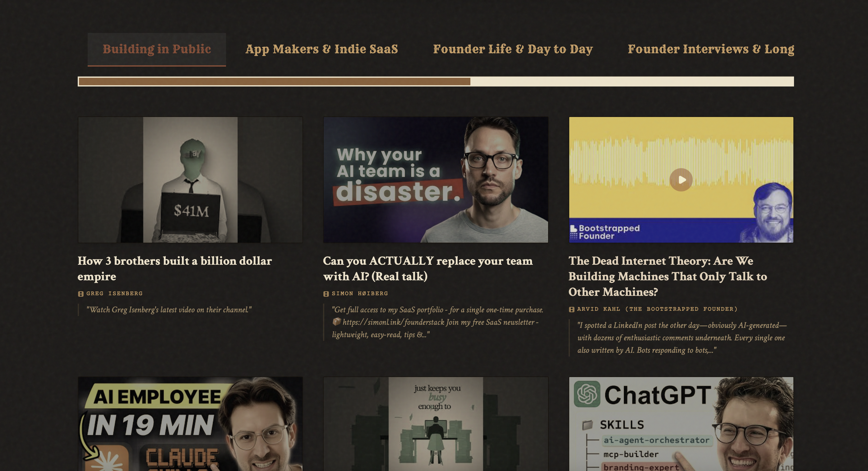
Task: Click Simon Høiberg author label
Action: 360,293
